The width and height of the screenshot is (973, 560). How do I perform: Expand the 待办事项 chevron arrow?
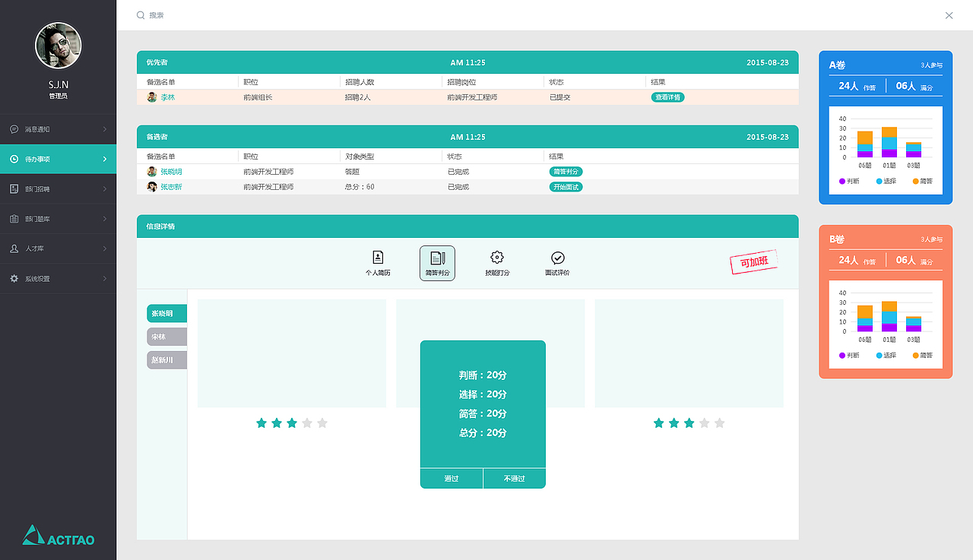[x=104, y=159]
